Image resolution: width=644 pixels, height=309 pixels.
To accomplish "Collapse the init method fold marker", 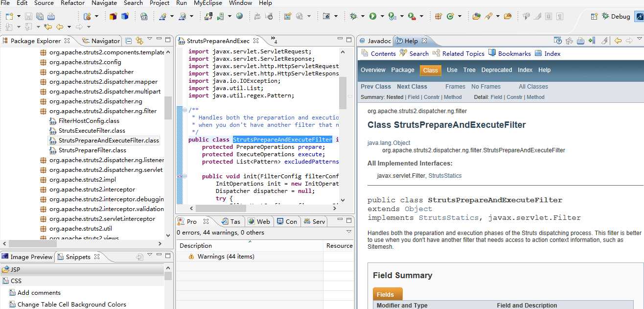I will pos(184,176).
